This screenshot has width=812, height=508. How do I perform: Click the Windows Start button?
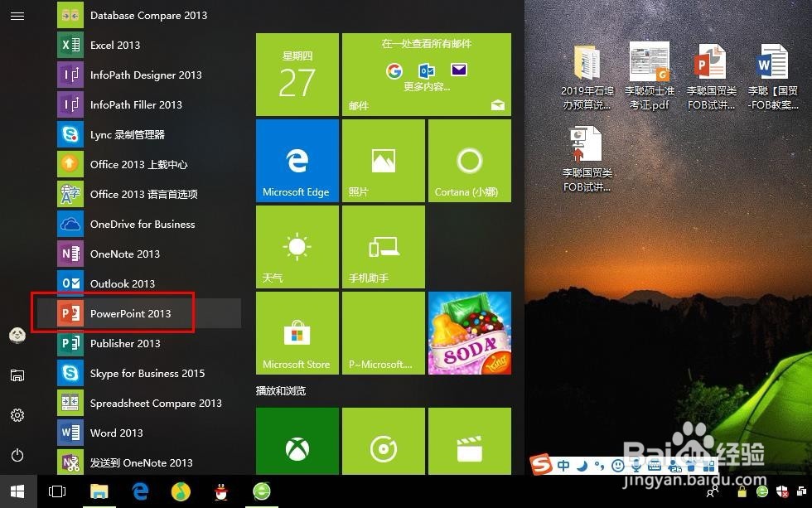[18, 491]
